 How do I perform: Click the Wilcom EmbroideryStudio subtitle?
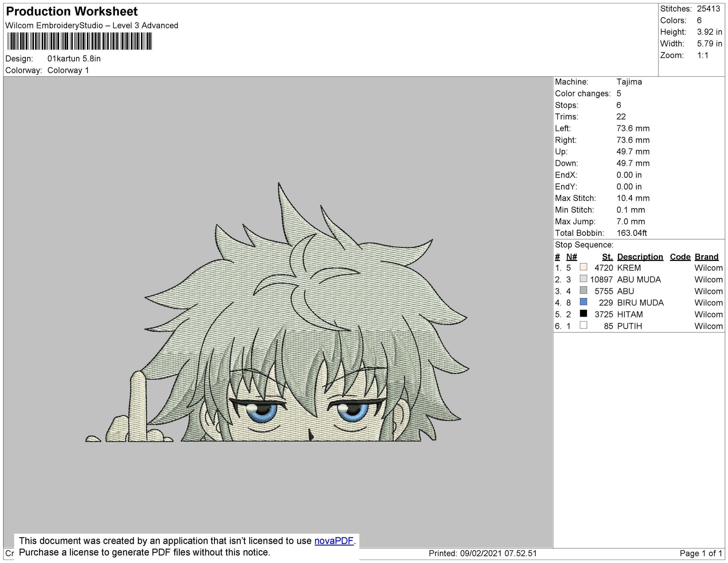pyautogui.click(x=92, y=25)
